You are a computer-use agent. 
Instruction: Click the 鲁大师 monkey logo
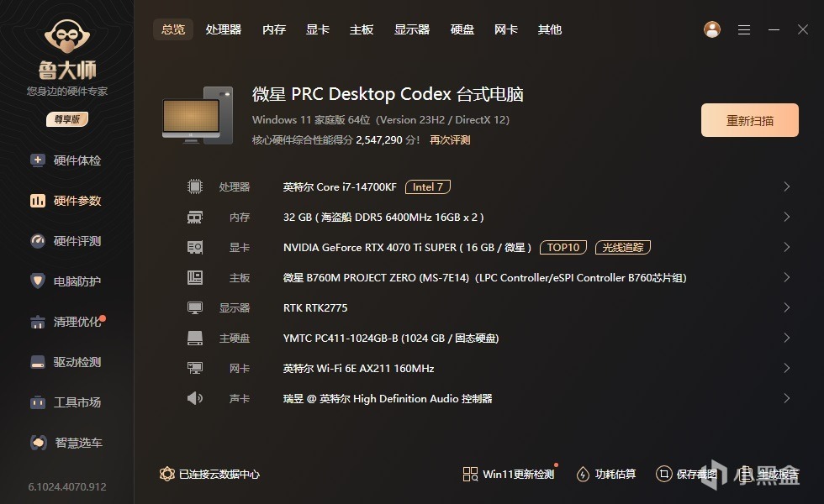pos(67,37)
